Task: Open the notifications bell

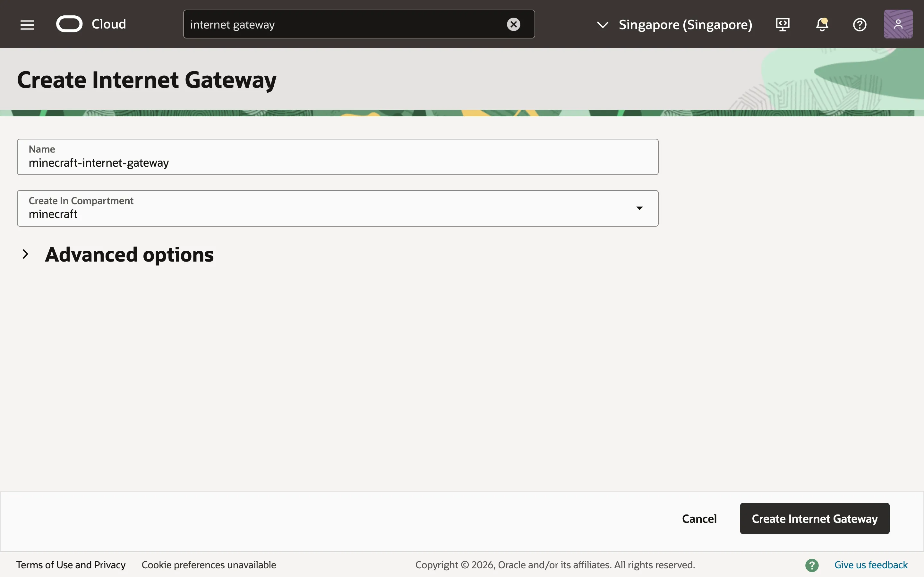Action: coord(821,24)
